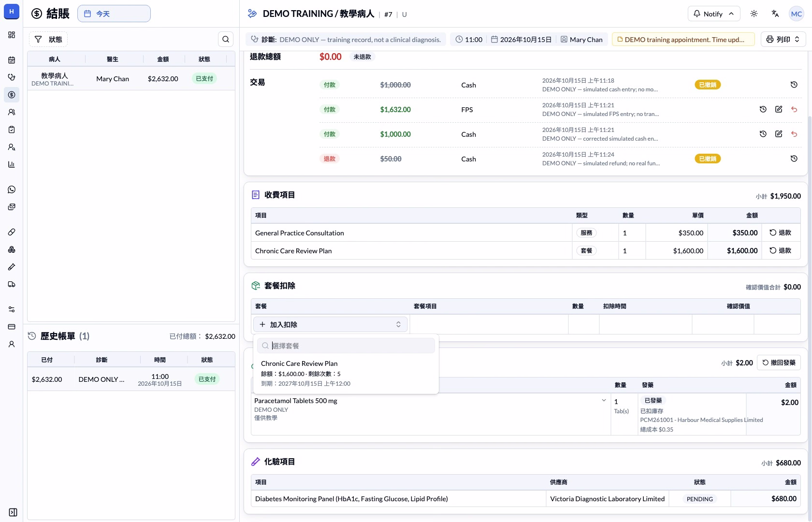Click the search magnifier in billing list
The image size is (812, 522).
pyautogui.click(x=226, y=39)
